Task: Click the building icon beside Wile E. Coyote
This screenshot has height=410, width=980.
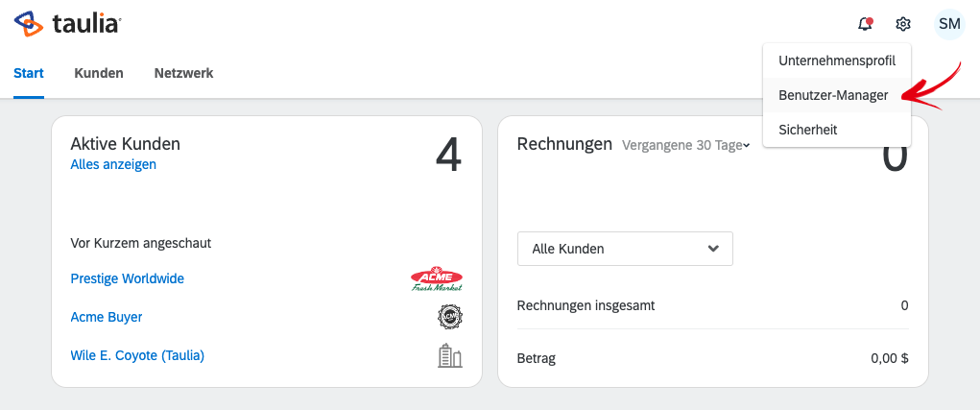Action: [x=450, y=355]
